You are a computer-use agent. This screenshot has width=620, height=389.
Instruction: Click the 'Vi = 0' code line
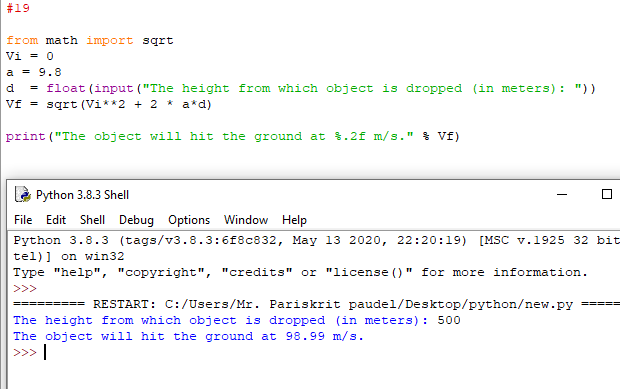pyautogui.click(x=30, y=56)
